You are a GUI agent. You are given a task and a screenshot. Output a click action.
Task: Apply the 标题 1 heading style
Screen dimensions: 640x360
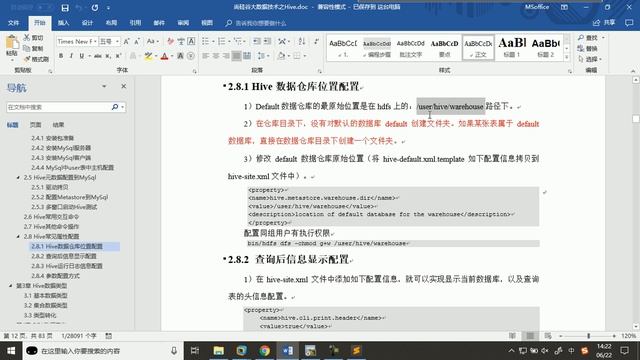pyautogui.click(x=512, y=47)
